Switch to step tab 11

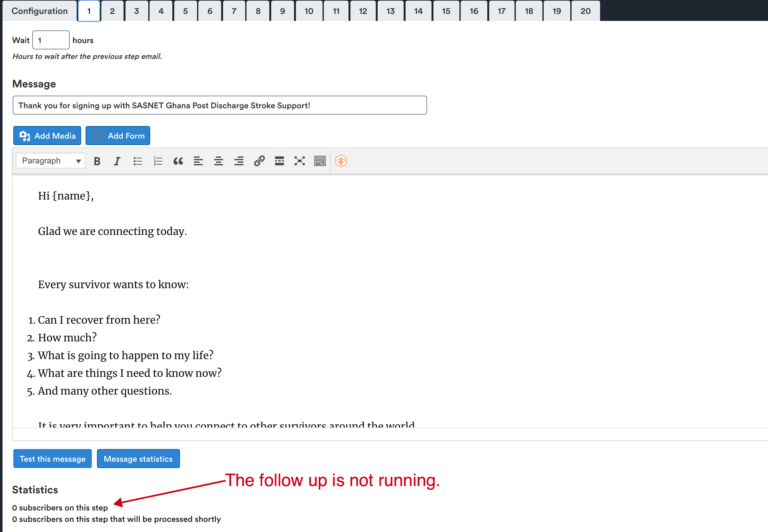point(336,11)
